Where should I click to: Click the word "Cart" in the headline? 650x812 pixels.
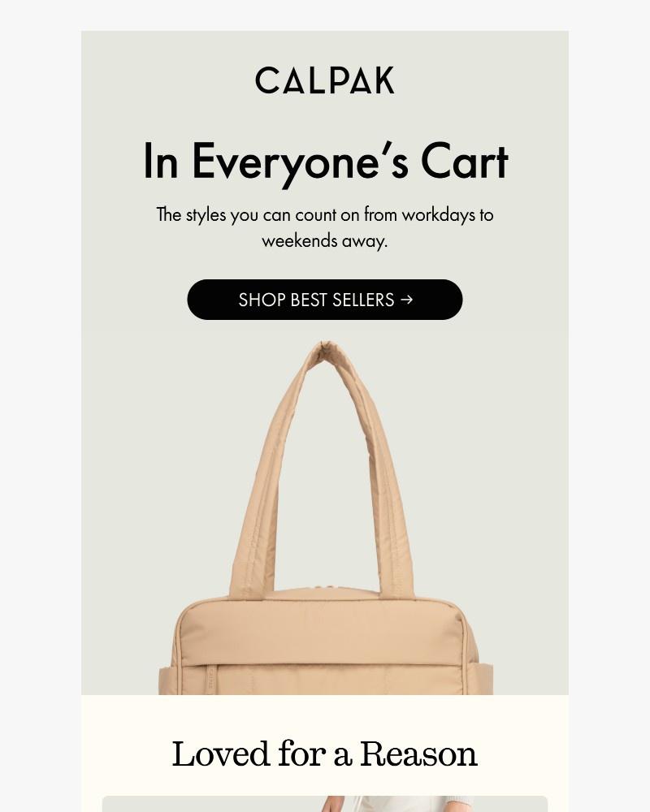465,162
